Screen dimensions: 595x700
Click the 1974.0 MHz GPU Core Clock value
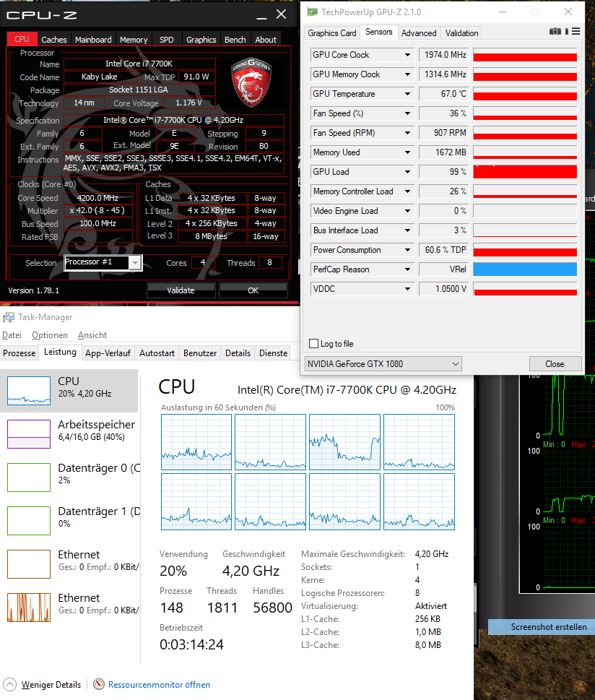[443, 55]
